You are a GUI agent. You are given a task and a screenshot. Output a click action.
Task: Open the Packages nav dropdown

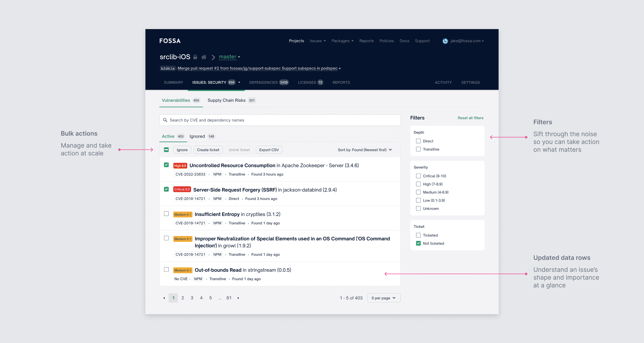[x=342, y=41]
